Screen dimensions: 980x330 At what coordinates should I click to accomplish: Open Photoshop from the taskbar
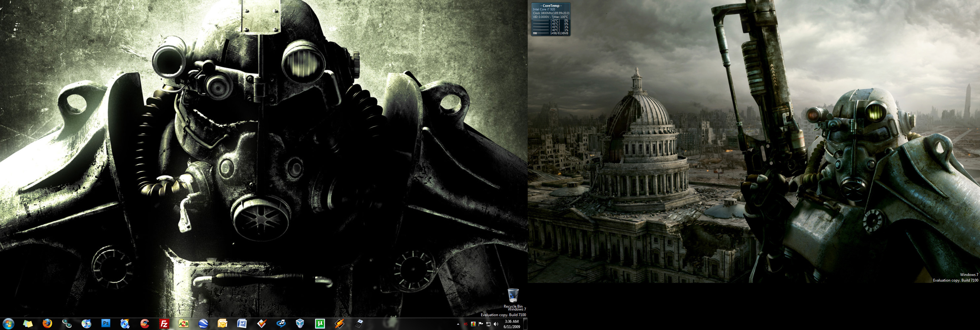coord(106,323)
